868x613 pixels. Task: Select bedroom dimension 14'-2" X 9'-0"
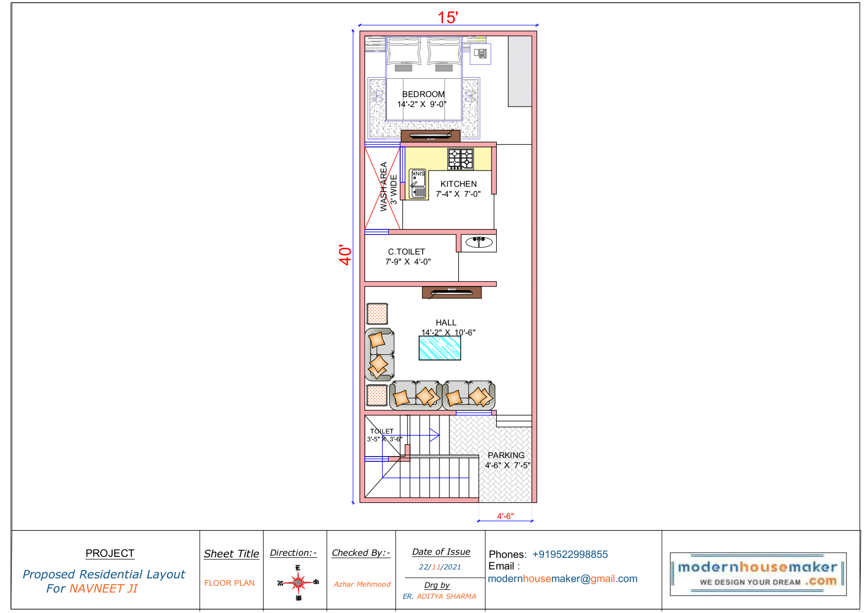422,104
